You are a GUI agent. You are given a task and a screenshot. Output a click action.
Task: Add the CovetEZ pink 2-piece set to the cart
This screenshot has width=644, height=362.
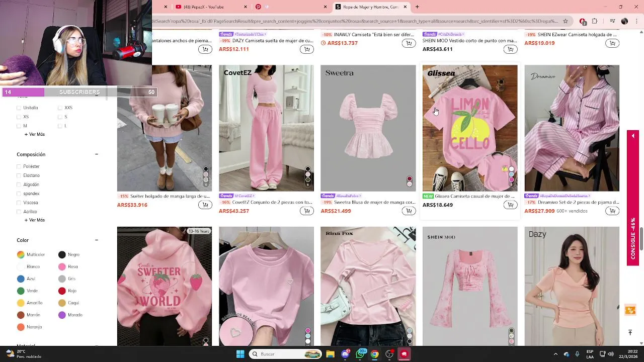coord(307,211)
